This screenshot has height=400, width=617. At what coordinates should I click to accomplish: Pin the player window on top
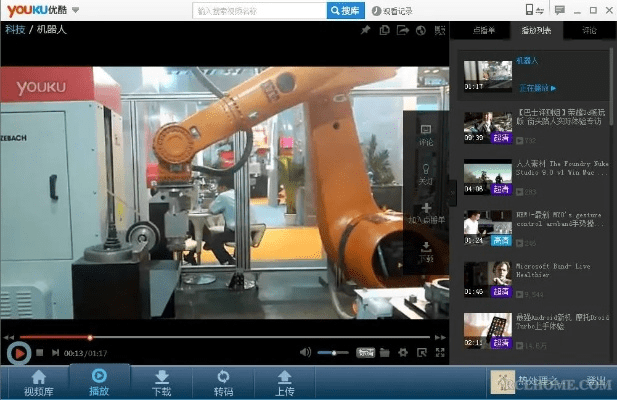(x=365, y=30)
